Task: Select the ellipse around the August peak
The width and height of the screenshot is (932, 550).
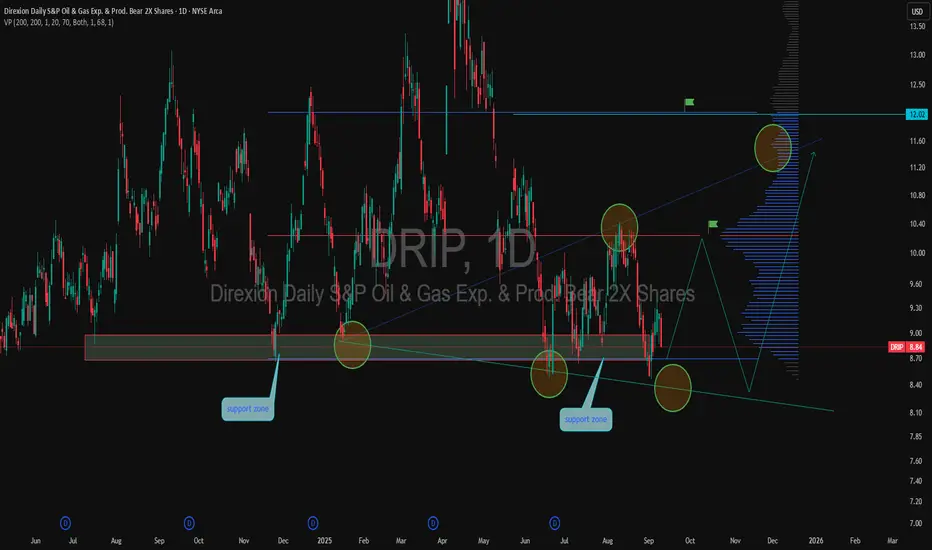Action: (619, 227)
